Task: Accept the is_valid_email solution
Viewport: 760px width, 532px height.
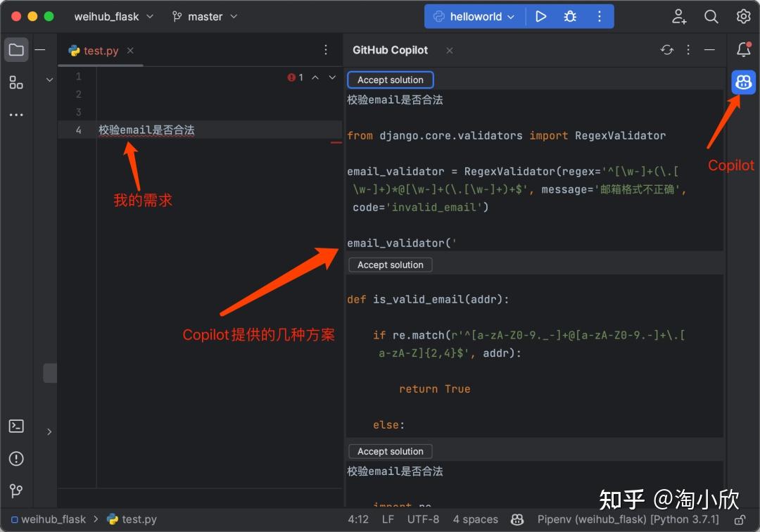Action: [x=390, y=265]
